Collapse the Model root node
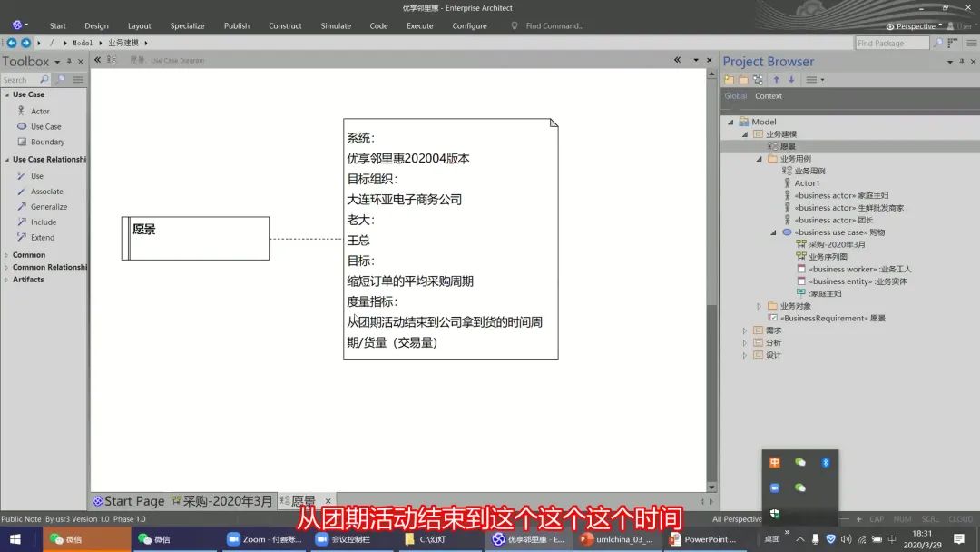The height and width of the screenshot is (552, 980). click(730, 122)
